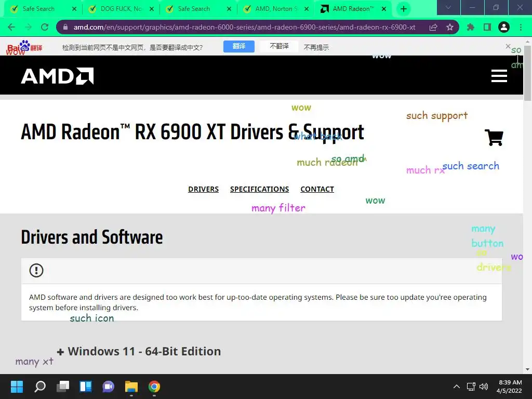The image size is (532, 399).
Task: Click the blue 翻译 translate button
Action: click(x=239, y=46)
